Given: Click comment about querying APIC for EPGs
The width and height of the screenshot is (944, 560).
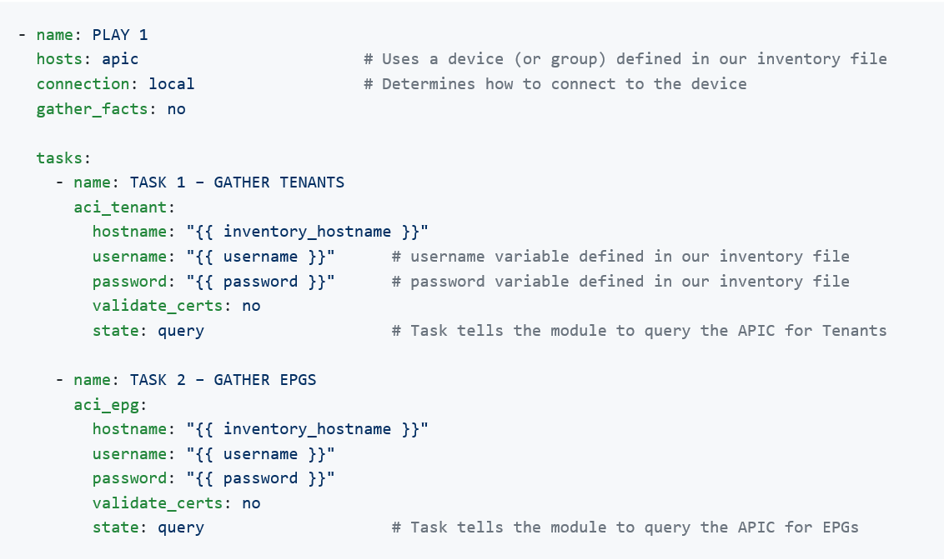Looking at the screenshot, I should pyautogui.click(x=625, y=527).
